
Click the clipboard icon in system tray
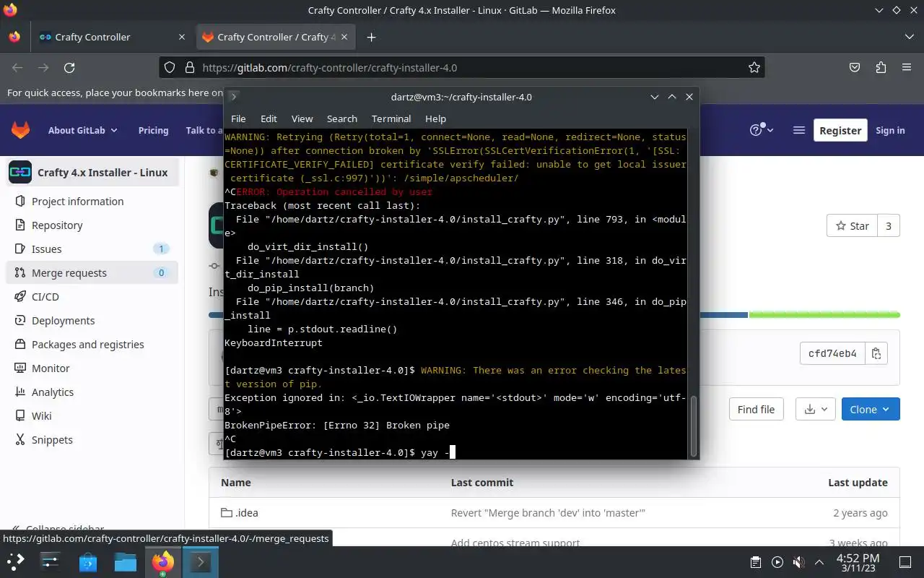click(x=756, y=562)
